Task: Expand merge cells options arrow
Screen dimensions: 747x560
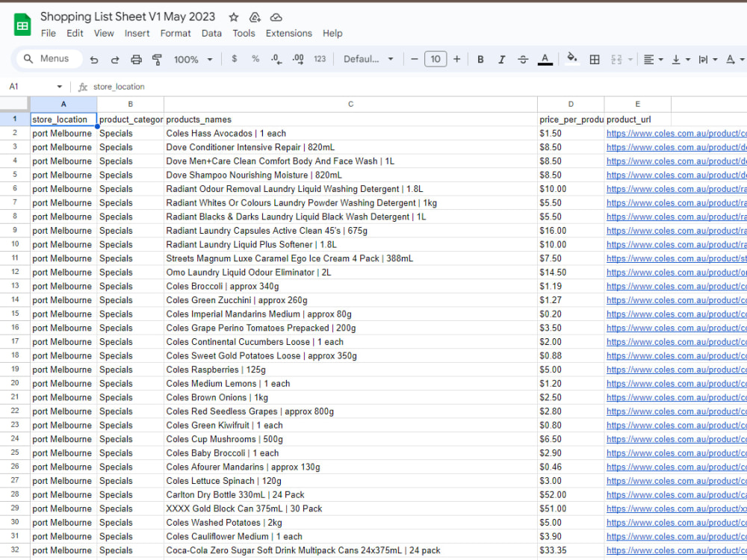Action: coord(630,60)
